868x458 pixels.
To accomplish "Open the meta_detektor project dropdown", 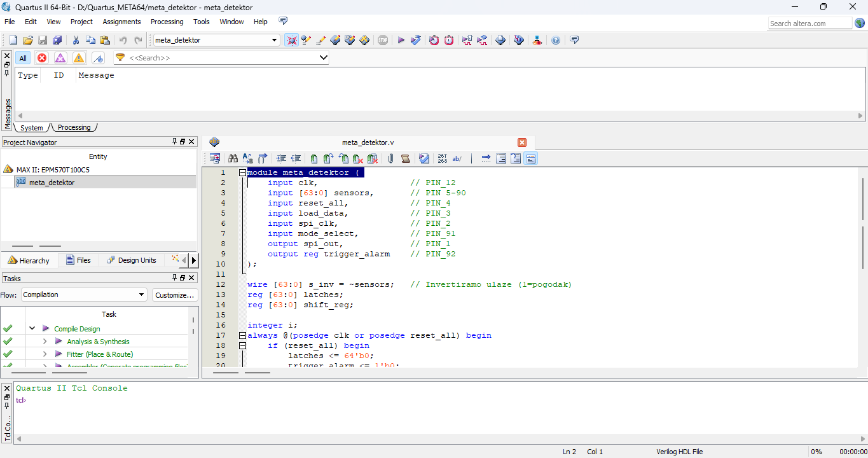I will click(275, 40).
